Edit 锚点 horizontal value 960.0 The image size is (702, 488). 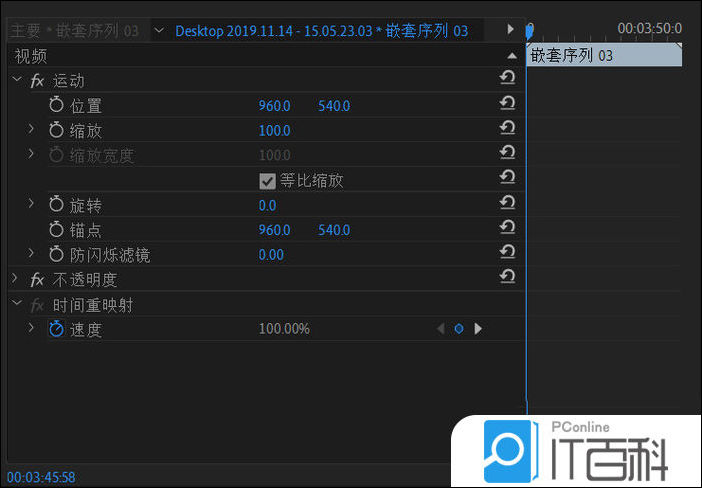pos(274,230)
